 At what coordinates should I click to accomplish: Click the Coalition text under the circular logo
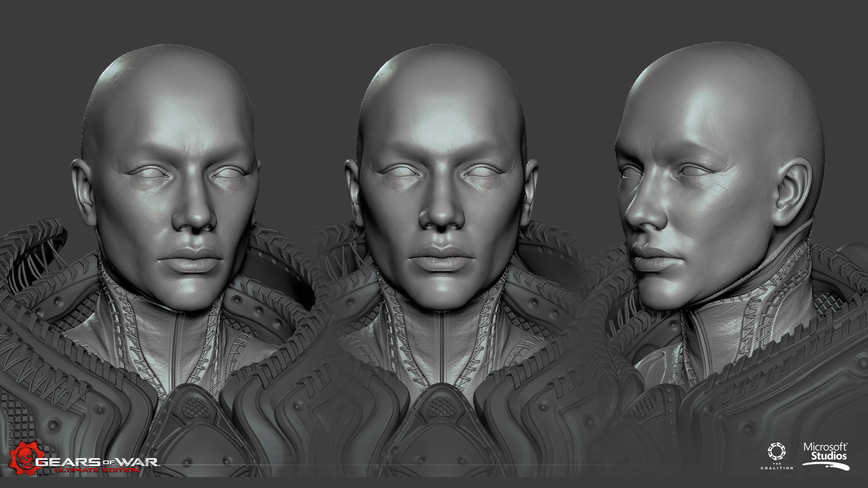(x=777, y=468)
